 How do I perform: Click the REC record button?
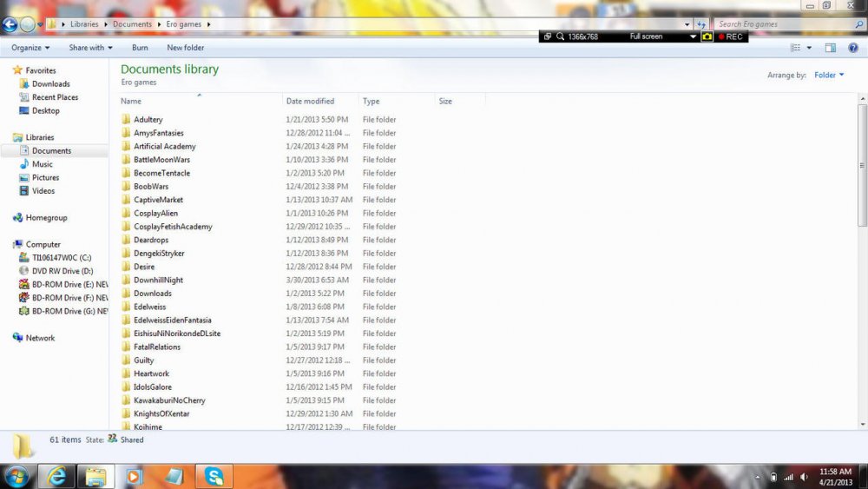click(730, 36)
